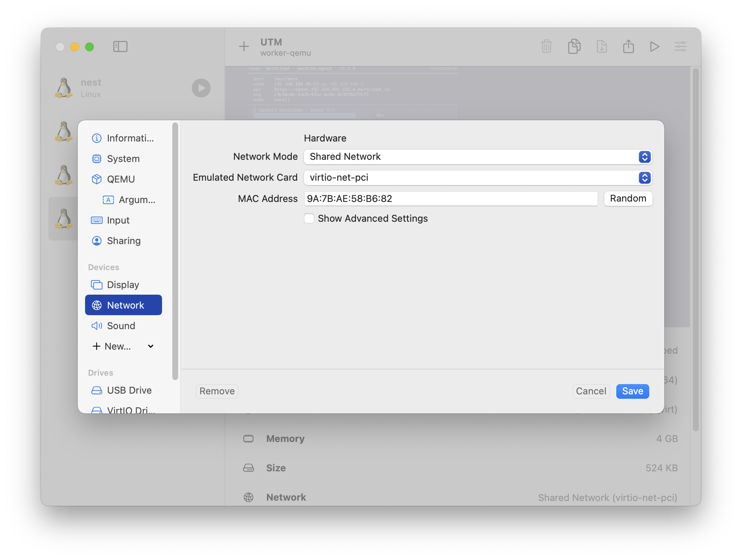742x560 pixels.
Task: Toggle the sidebar in UTM window
Action: point(120,47)
